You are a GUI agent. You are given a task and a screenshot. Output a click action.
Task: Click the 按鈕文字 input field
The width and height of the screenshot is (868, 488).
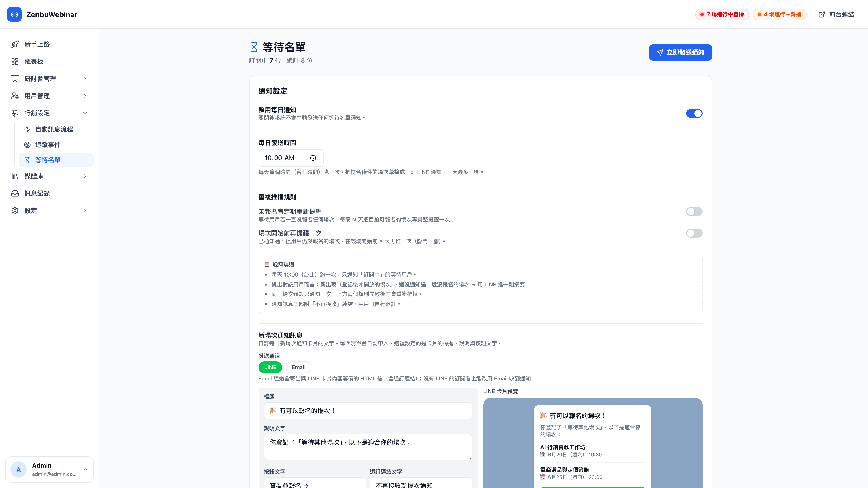click(315, 483)
